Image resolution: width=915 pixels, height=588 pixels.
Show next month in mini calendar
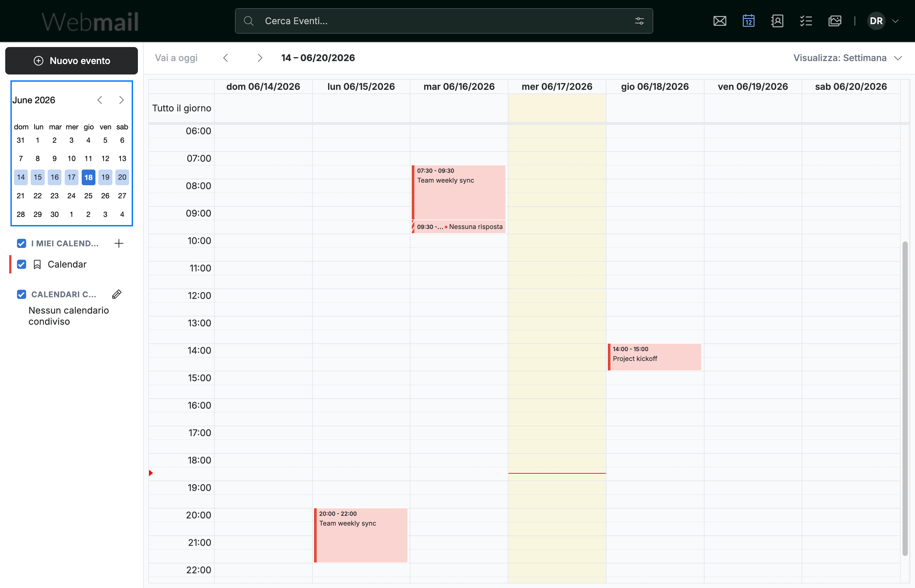[122, 100]
